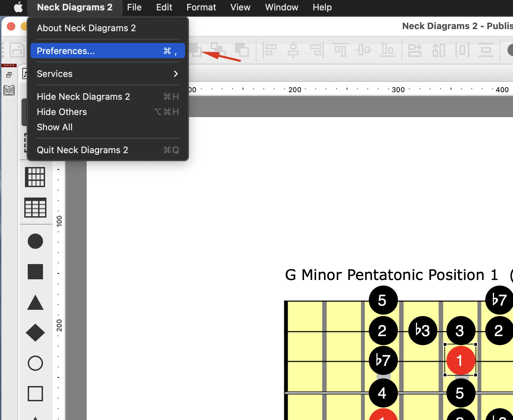This screenshot has width=513, height=420.
Task: Click the G Minor Pentatonic Position 1 title
Action: (391, 275)
